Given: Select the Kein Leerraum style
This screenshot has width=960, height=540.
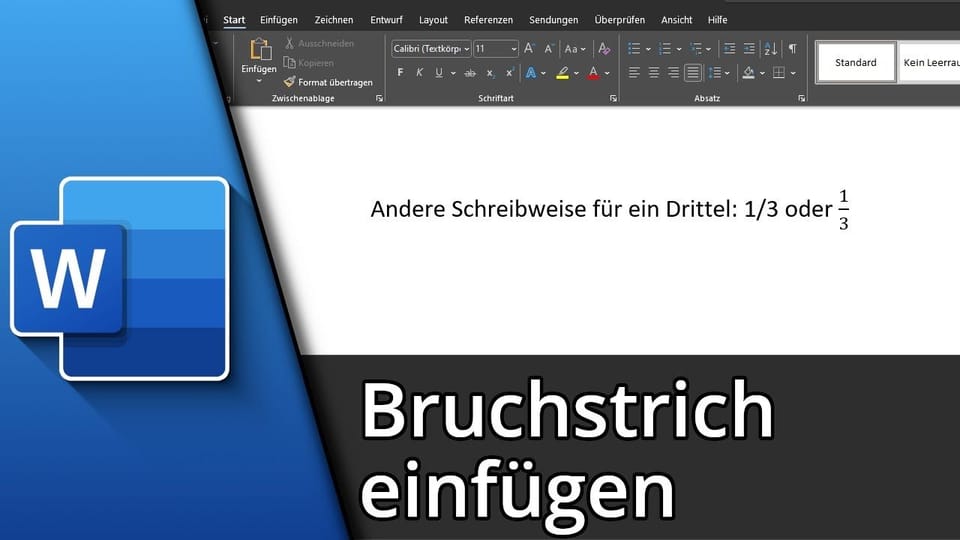Looking at the screenshot, I should click(929, 62).
